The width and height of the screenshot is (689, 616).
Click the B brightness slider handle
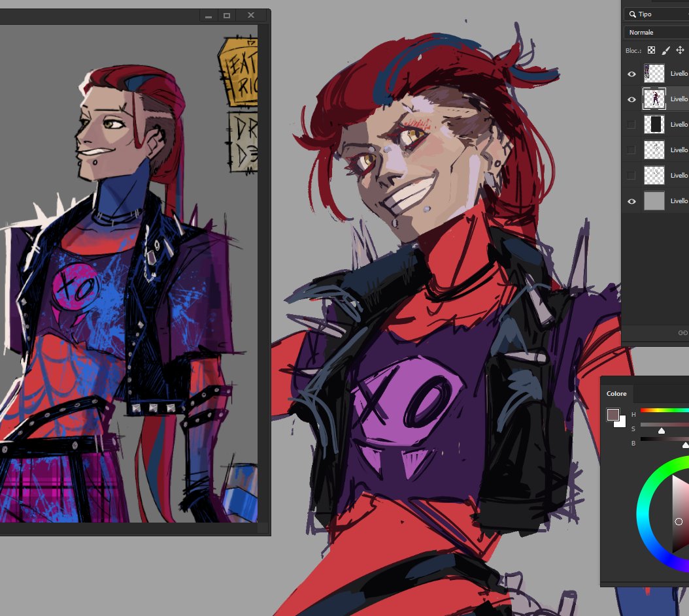686,446
